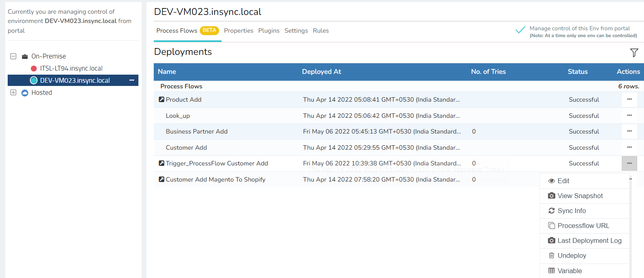Screen dimensions: 644x278
Task: Open actions menu for Product Add row
Action: [x=629, y=100]
